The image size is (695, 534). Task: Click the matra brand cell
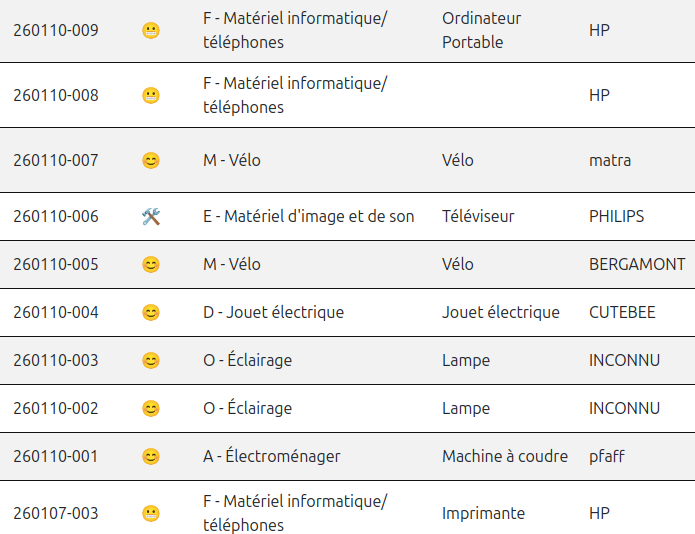[x=610, y=160]
